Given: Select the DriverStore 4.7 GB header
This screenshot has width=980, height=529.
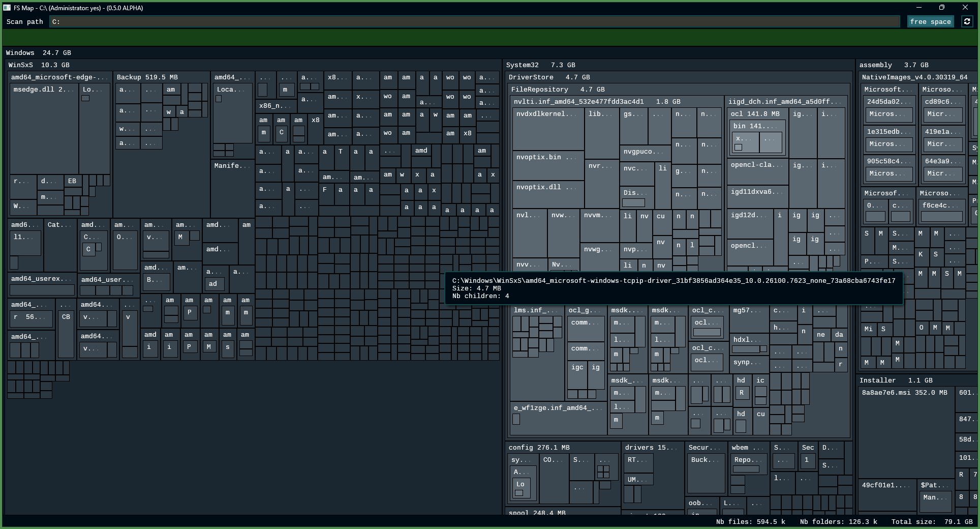Looking at the screenshot, I should pos(549,77).
